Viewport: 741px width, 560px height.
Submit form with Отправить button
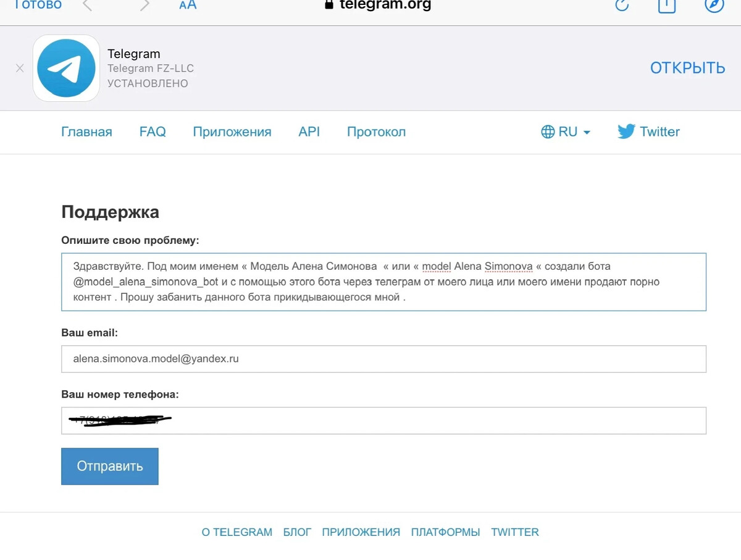(110, 466)
